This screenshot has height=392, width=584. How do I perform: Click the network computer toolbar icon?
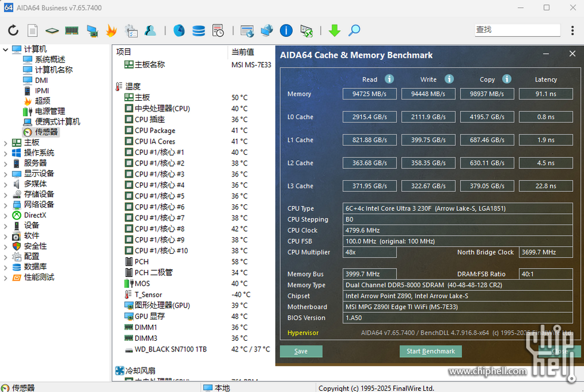pyautogui.click(x=92, y=30)
